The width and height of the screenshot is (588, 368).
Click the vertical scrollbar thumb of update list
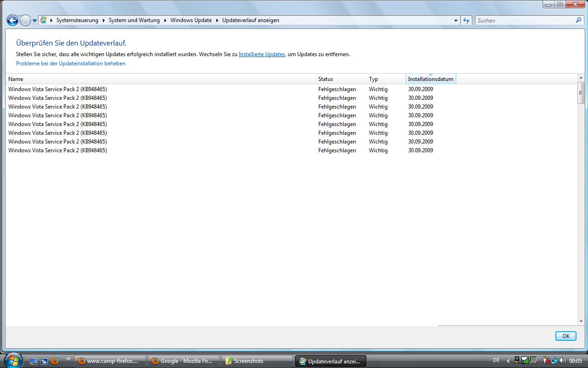coord(581,93)
